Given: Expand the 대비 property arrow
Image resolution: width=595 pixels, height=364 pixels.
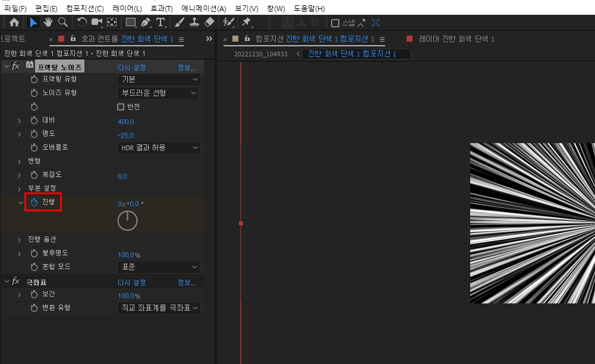Looking at the screenshot, I should [20, 121].
